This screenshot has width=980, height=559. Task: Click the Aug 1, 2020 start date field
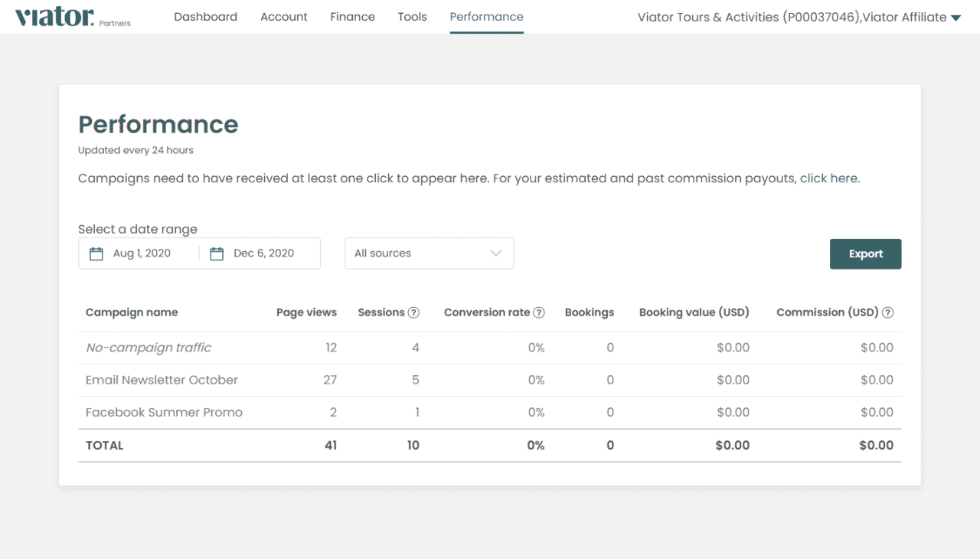point(142,253)
